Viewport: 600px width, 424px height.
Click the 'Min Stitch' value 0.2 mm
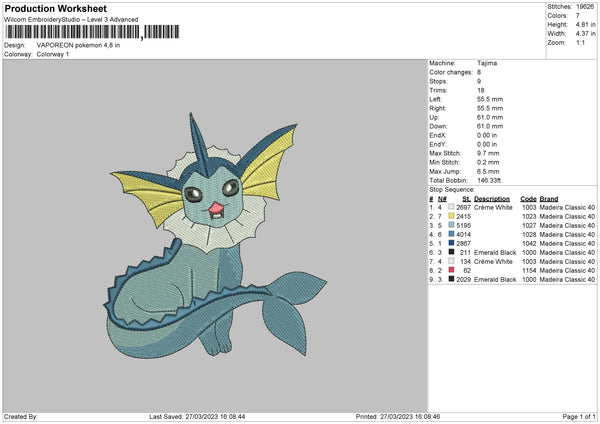tap(488, 162)
